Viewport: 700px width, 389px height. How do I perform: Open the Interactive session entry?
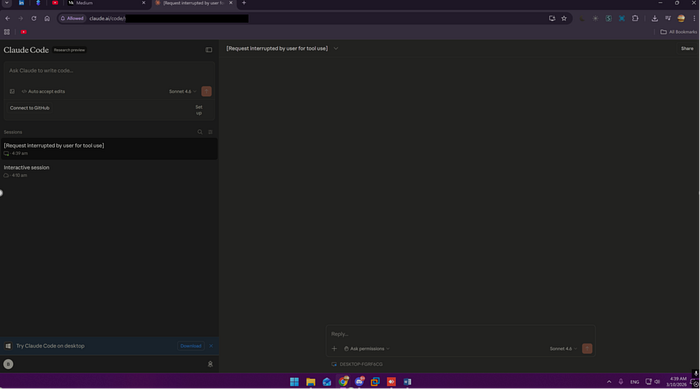coord(109,171)
